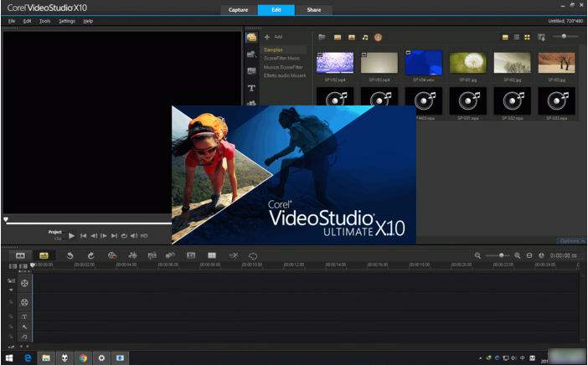The image size is (588, 365).
Task: Redo the last action
Action: coord(90,255)
